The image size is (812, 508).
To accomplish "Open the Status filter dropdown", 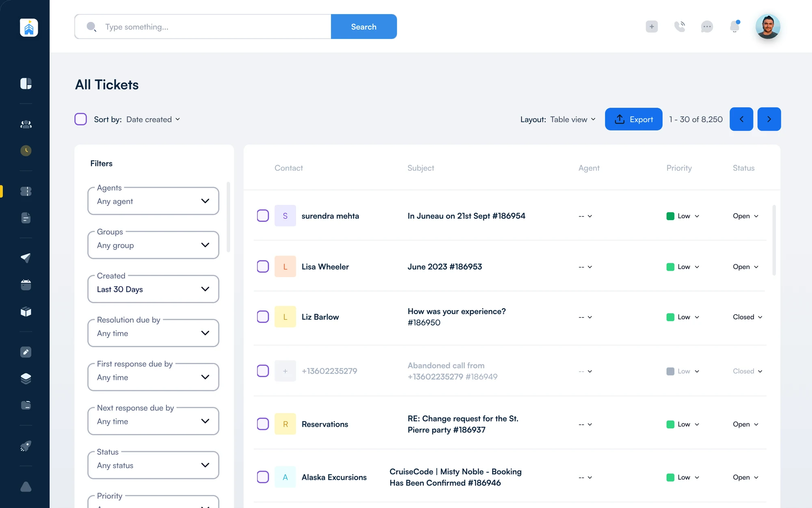I will pyautogui.click(x=153, y=465).
